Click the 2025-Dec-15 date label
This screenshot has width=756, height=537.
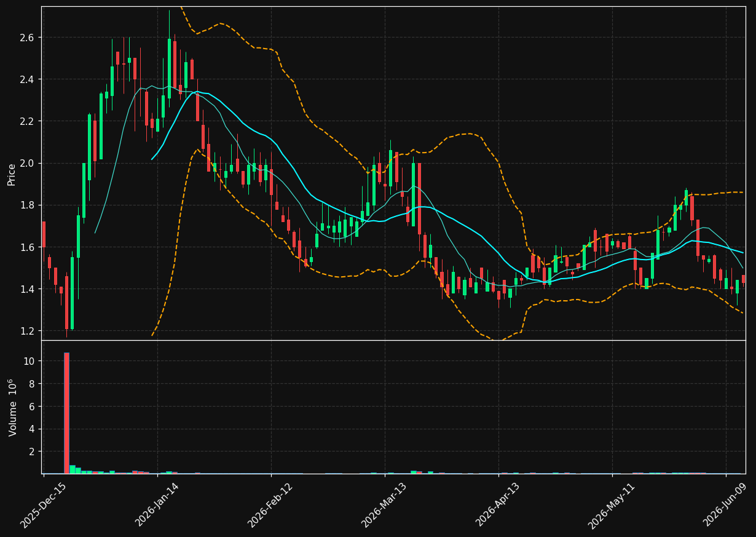44,505
